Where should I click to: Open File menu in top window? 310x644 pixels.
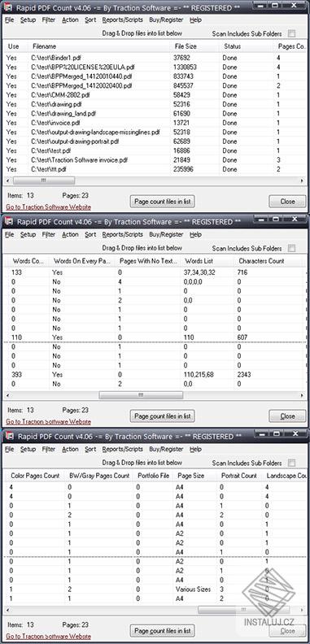(x=10, y=20)
